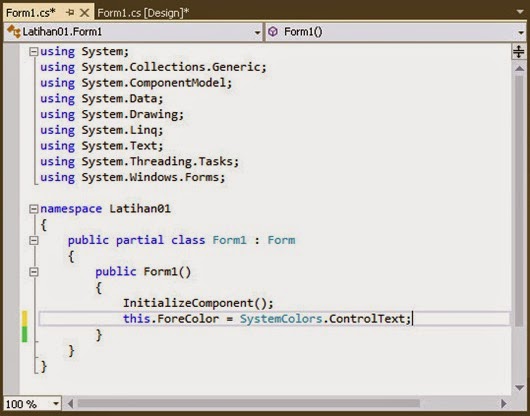The height and width of the screenshot is (416, 530).
Task: Click the horizontal scrollbar right arrow
Action: click(x=504, y=403)
